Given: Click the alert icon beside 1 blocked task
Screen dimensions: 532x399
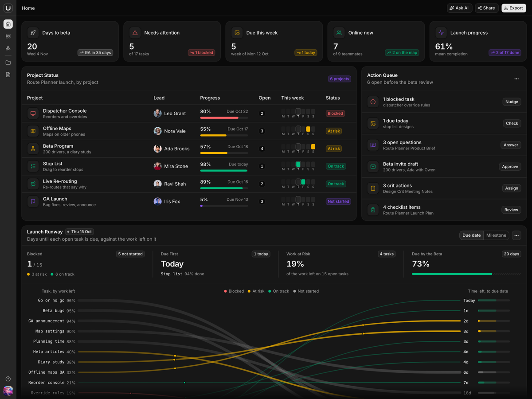Looking at the screenshot, I should [x=373, y=102].
